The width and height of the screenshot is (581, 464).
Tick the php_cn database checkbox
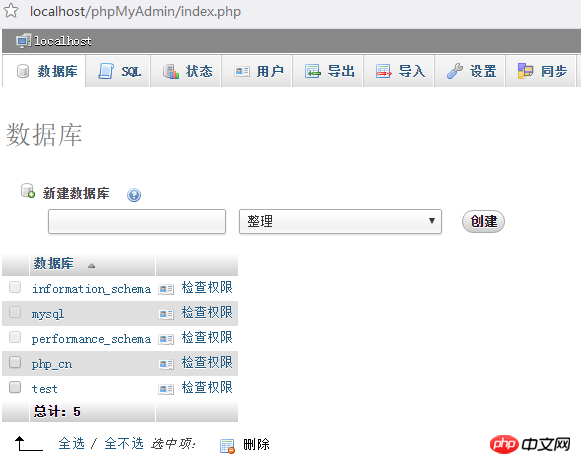pyautogui.click(x=15, y=362)
